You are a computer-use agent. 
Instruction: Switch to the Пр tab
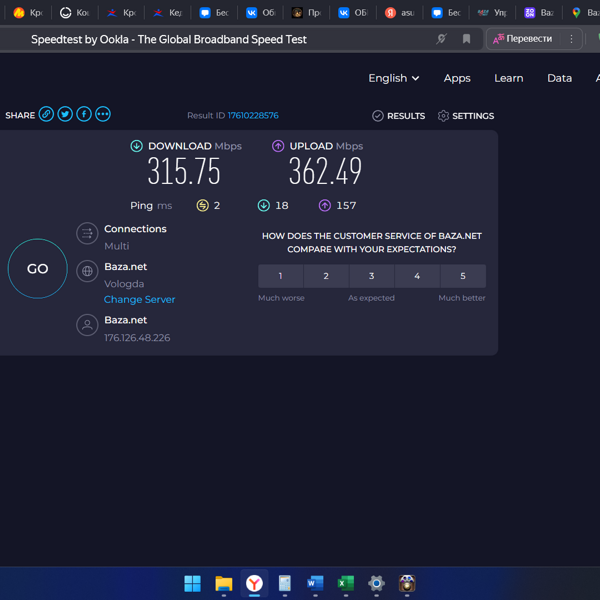pyautogui.click(x=307, y=13)
